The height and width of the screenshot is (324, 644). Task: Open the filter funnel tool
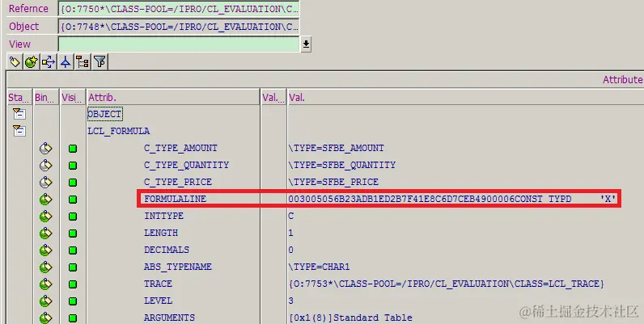click(100, 62)
